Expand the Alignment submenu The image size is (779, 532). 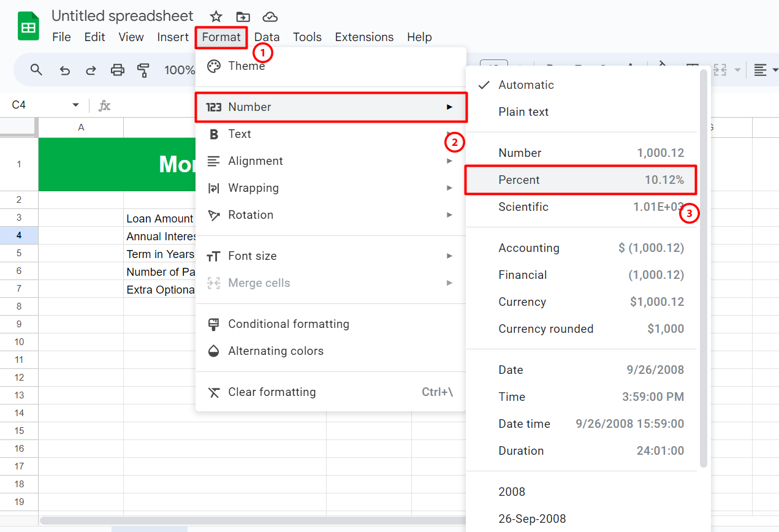pyautogui.click(x=330, y=161)
